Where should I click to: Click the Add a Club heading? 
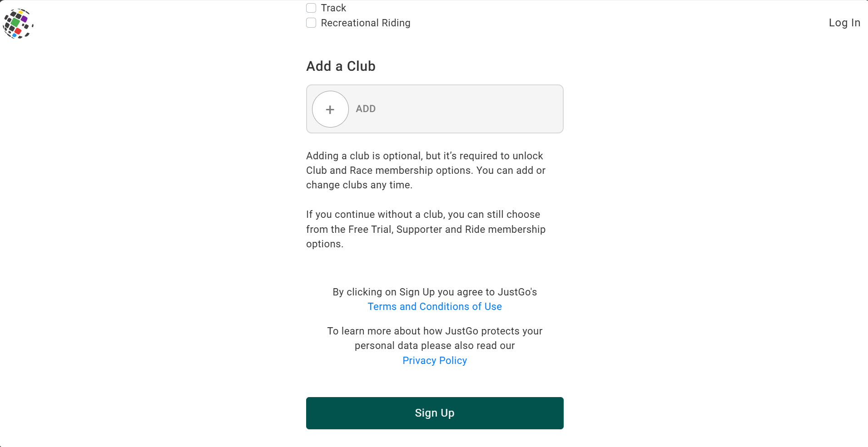point(341,66)
